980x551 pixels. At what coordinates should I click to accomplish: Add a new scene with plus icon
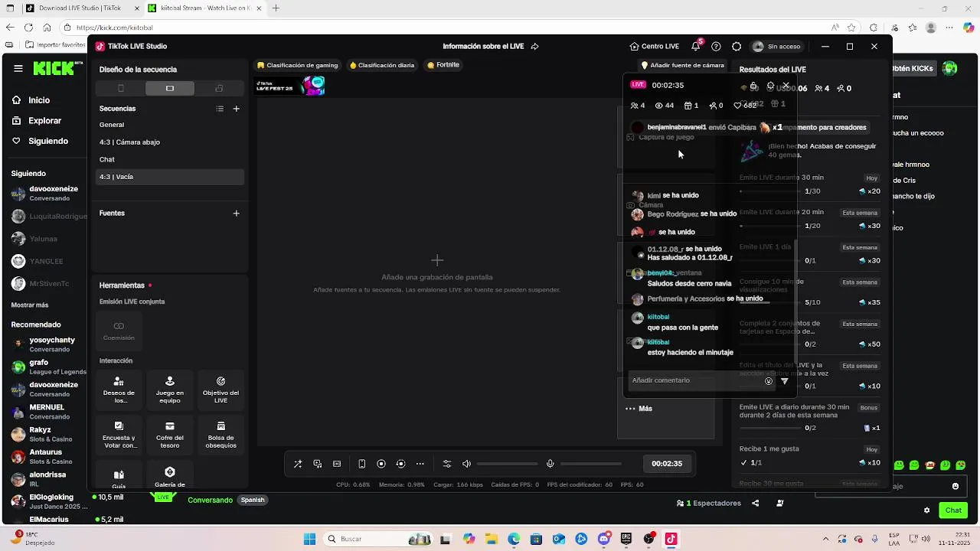236,109
